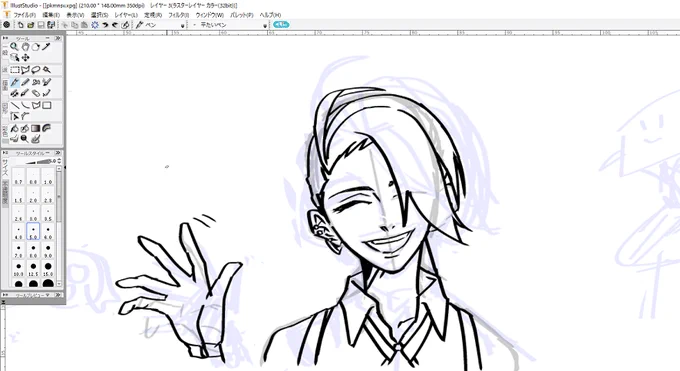
Task: Open the File (ファイル) menu
Action: tap(24, 15)
